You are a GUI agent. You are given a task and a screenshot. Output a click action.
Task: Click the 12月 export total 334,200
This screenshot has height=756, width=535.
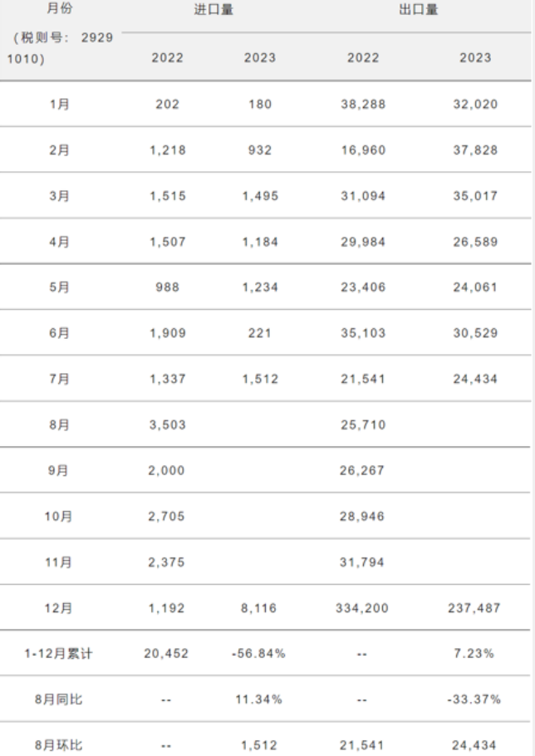[x=362, y=608]
